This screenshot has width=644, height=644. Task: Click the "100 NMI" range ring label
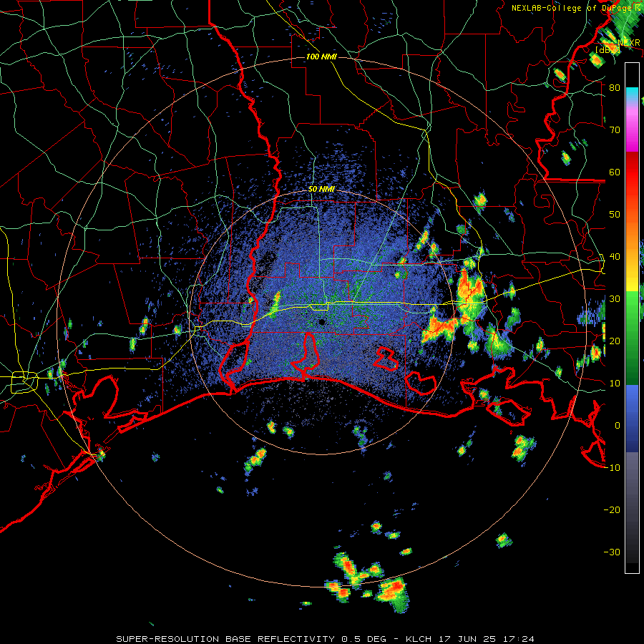[321, 57]
